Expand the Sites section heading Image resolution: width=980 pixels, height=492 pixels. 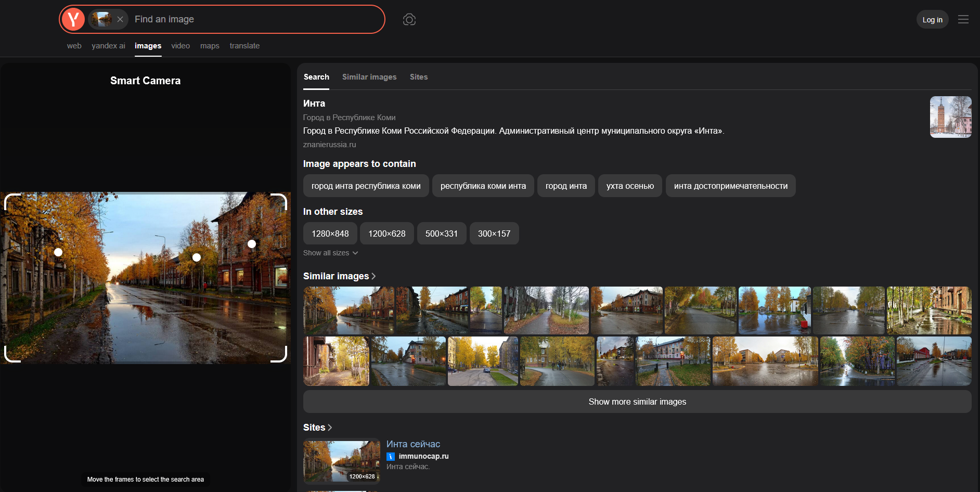pyautogui.click(x=317, y=428)
